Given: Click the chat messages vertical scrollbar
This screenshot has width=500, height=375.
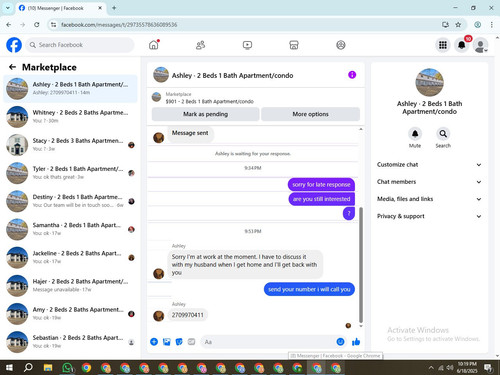Looking at the screenshot, I should pos(361,265).
